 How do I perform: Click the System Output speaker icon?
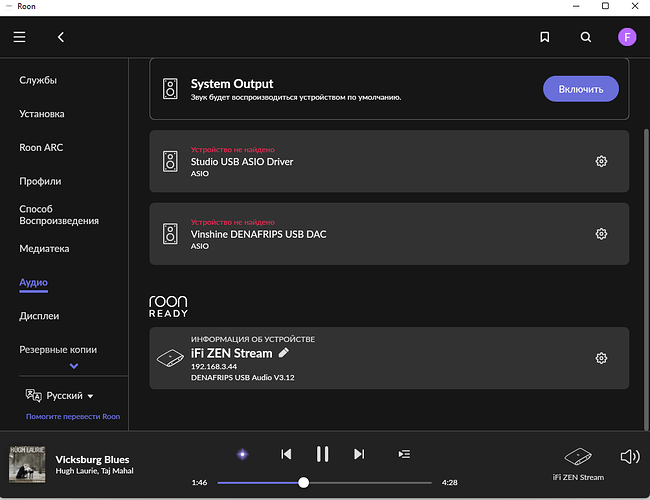[170, 89]
